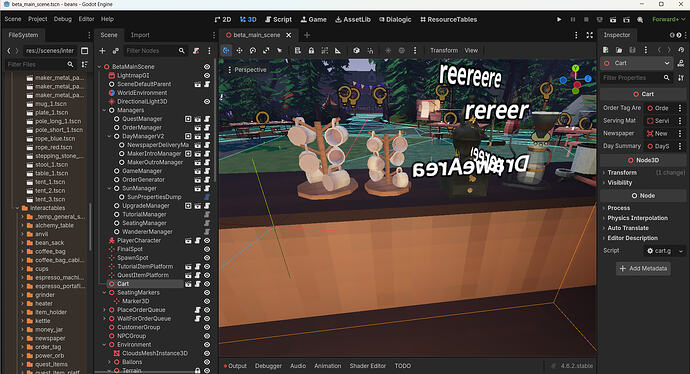Open the Perspective view options
Image resolution: width=690 pixels, height=374 pixels.
[247, 70]
